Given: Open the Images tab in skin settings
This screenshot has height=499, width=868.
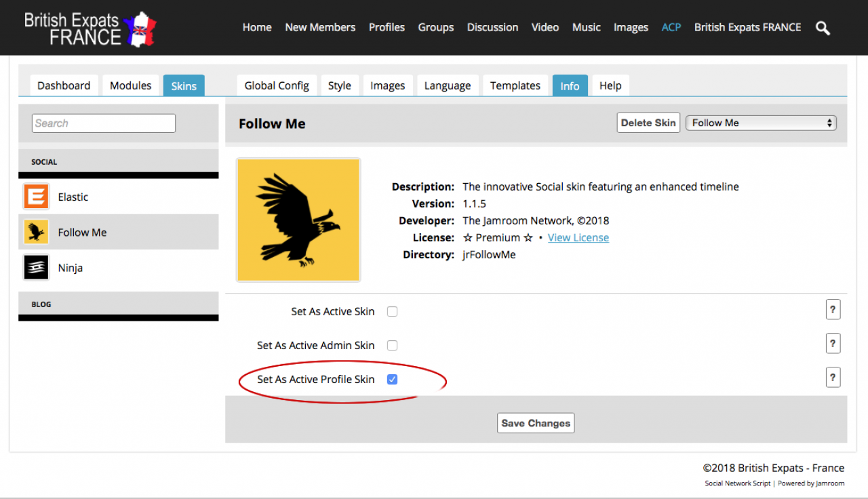Looking at the screenshot, I should [388, 85].
